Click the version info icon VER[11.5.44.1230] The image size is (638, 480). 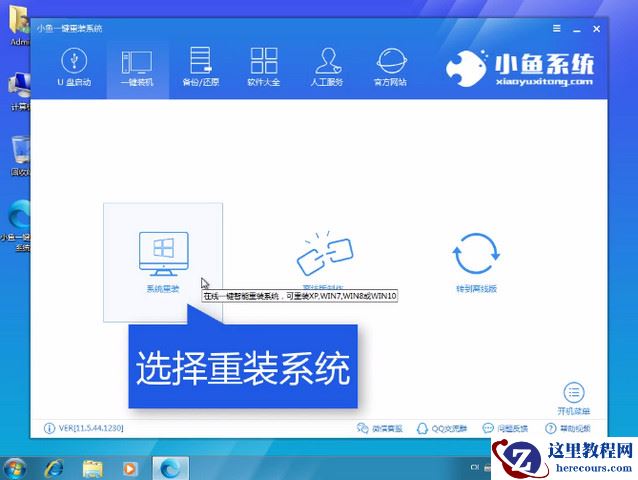(x=49, y=428)
